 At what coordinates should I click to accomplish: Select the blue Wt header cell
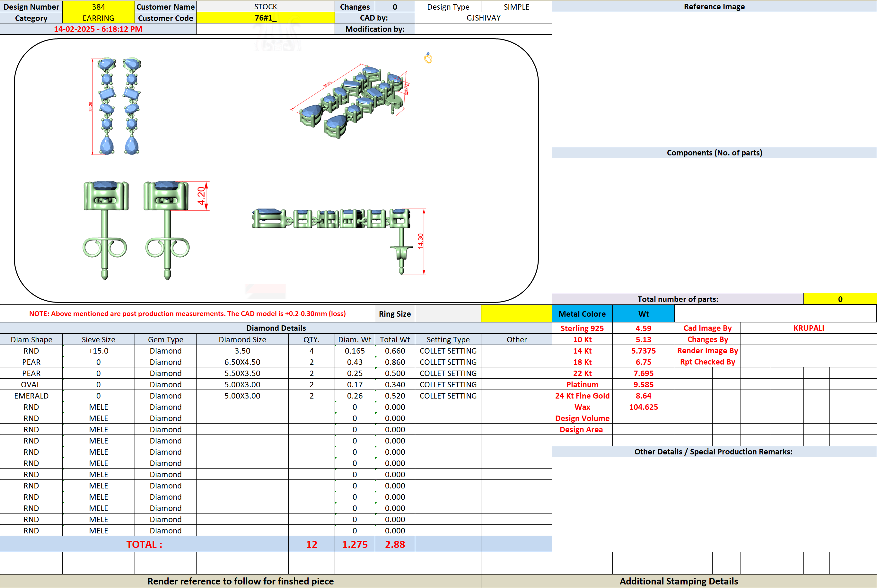pyautogui.click(x=644, y=314)
